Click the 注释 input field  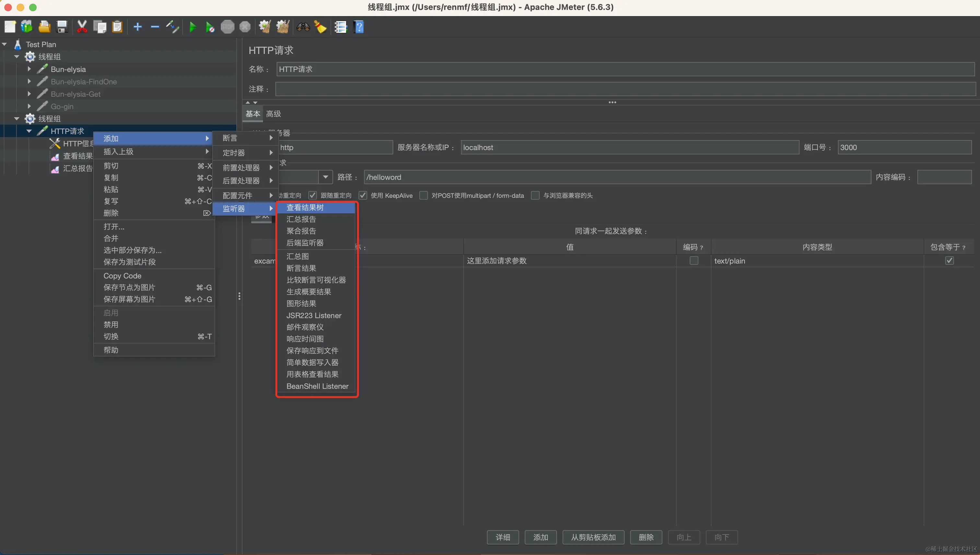click(x=625, y=89)
